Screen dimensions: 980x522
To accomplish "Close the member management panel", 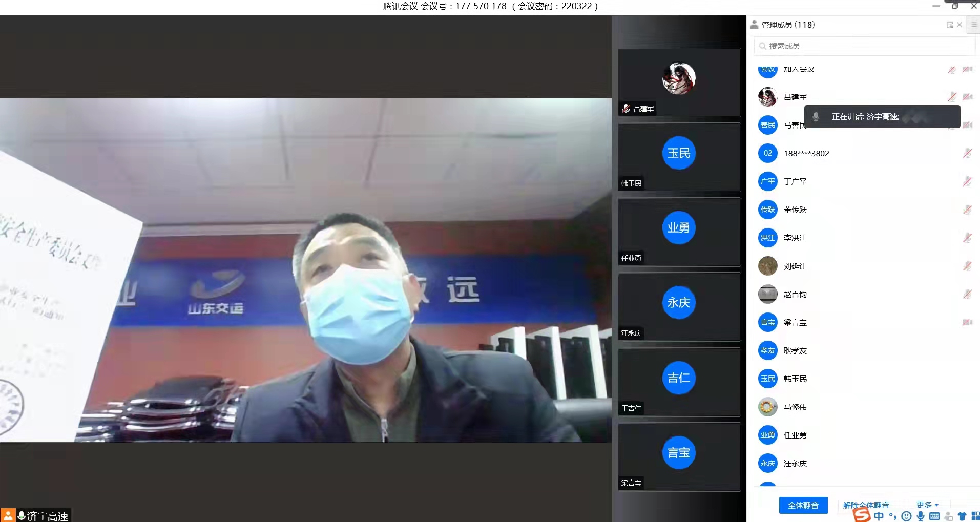I will (x=960, y=25).
